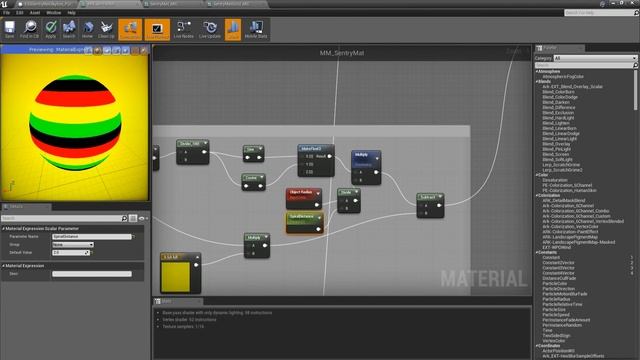This screenshot has width=640, height=360.
Task: Collapse the Color palette category
Action: 537,175
